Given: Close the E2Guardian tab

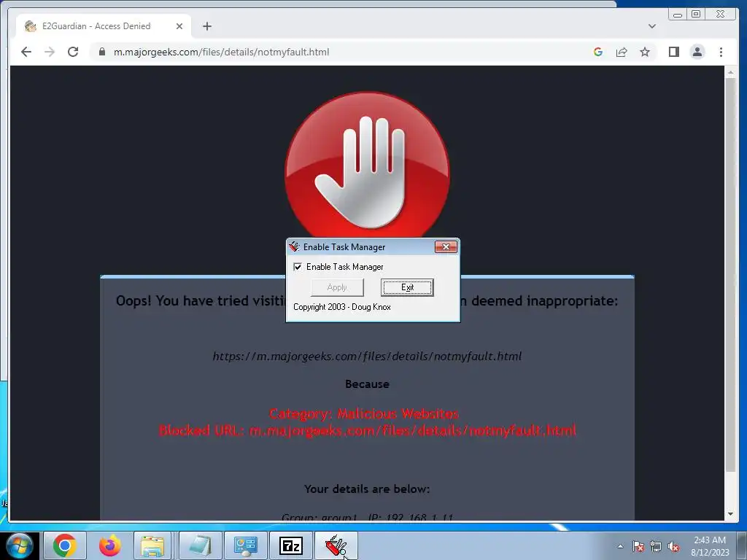Looking at the screenshot, I should point(179,26).
